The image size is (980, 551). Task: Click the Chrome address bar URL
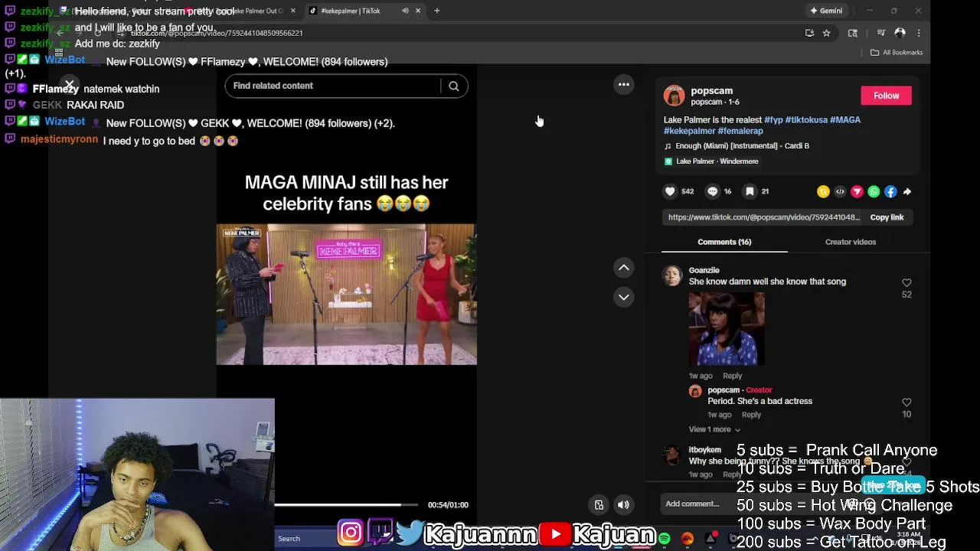(217, 33)
